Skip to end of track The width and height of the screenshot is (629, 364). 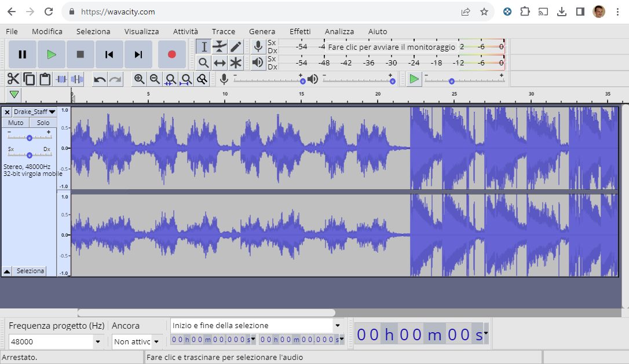click(x=138, y=54)
